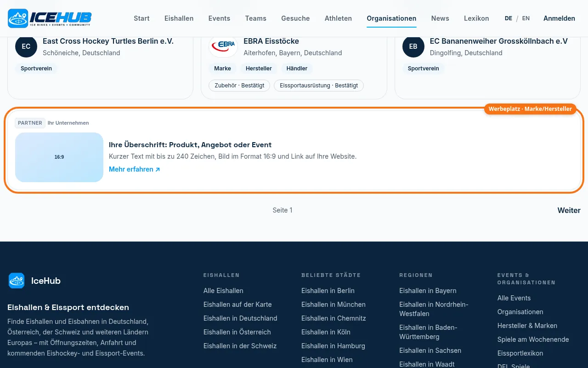Open the Eishallen nav item
This screenshot has height=368, width=588.
click(x=179, y=18)
